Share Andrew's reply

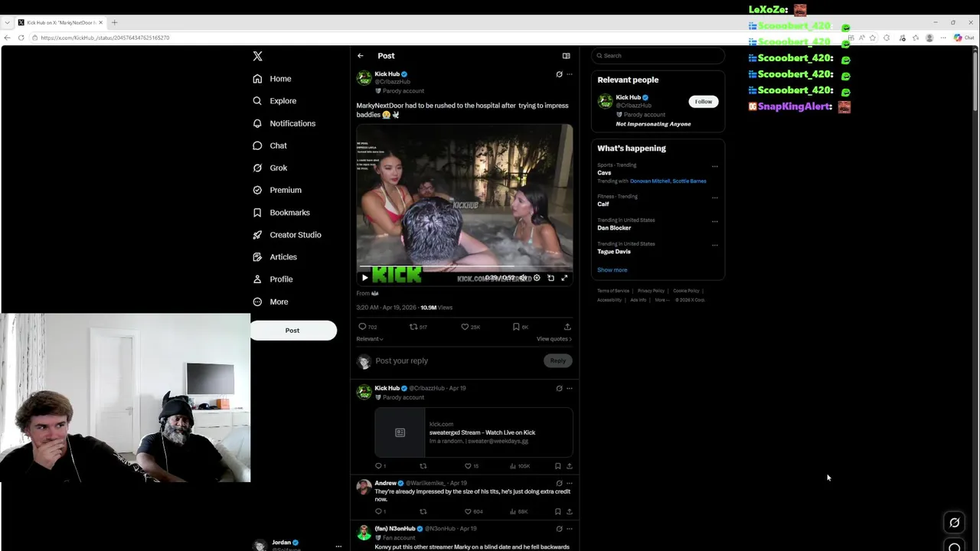569,511
